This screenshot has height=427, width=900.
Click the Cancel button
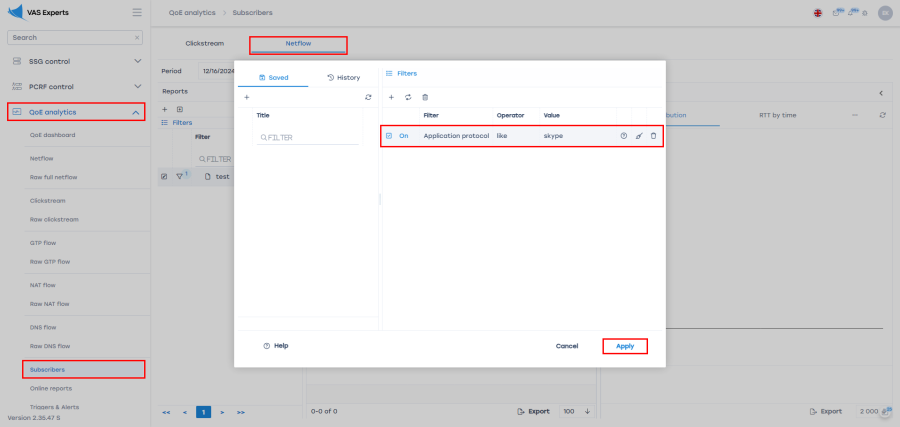point(567,346)
